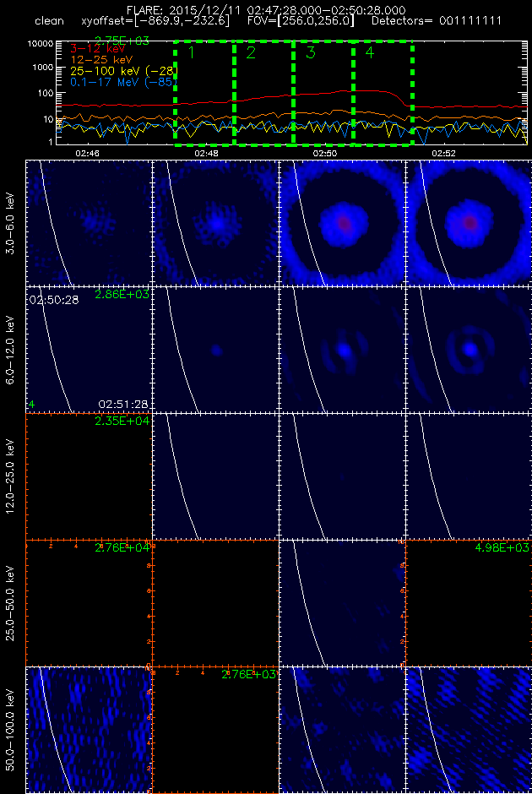Click the 2.75E+03 value above the legend
532x794 pixels.
(x=122, y=41)
